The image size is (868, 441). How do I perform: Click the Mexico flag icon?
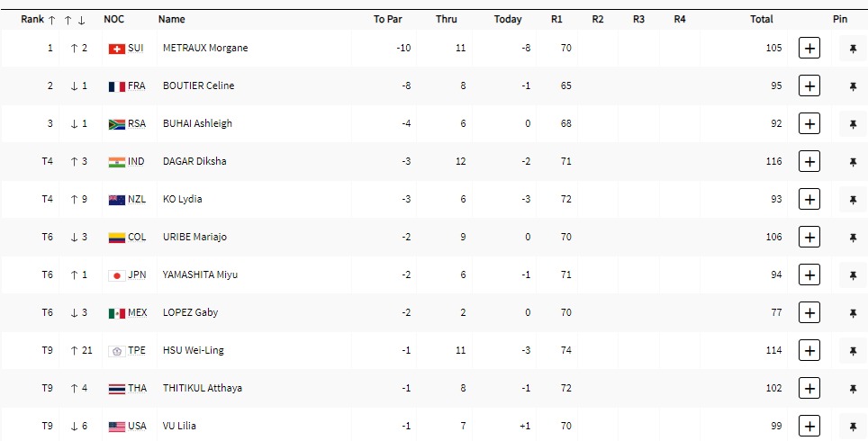click(116, 313)
